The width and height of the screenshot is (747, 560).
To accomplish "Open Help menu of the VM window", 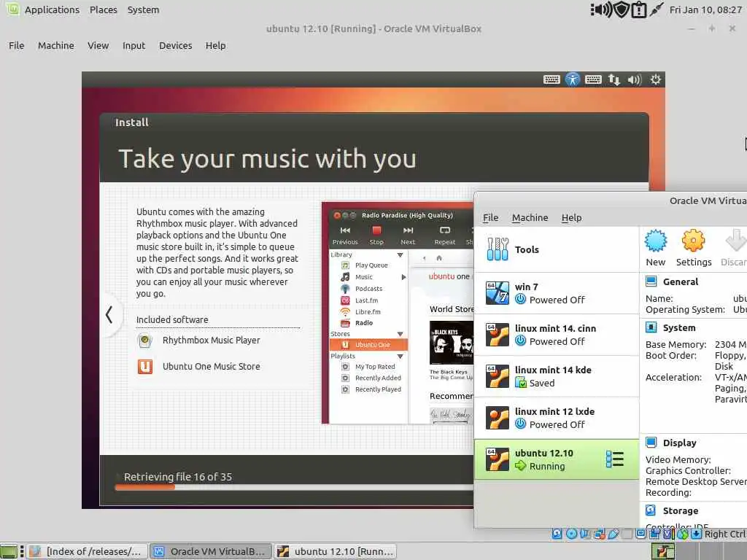I will [215, 46].
